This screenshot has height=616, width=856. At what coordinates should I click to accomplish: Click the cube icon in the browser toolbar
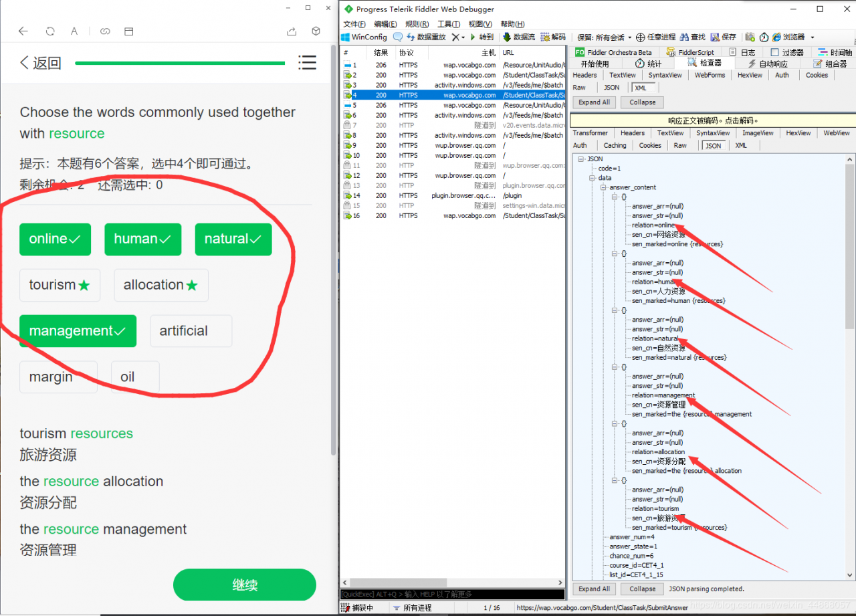click(x=316, y=31)
